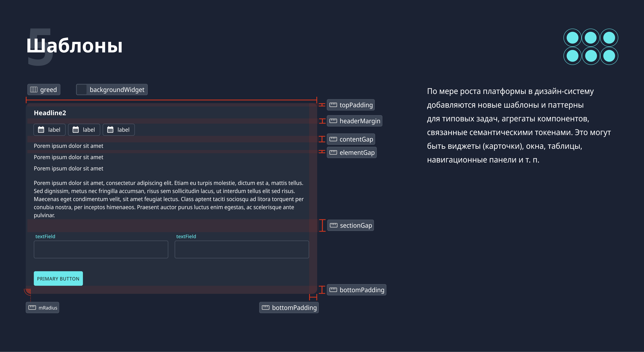Click the Шаблоны page title
644x352 pixels.
pos(74,46)
